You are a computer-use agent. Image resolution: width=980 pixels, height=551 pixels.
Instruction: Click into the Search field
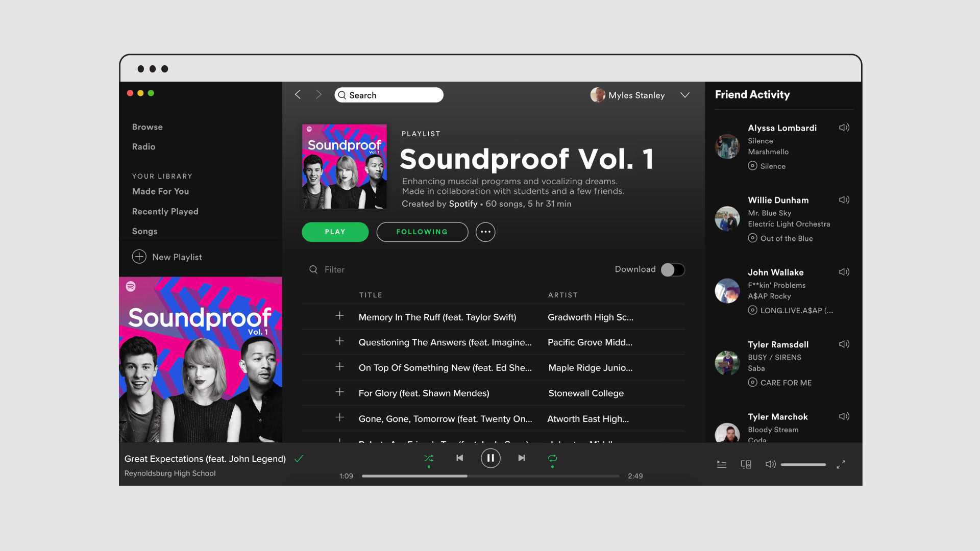pos(389,95)
